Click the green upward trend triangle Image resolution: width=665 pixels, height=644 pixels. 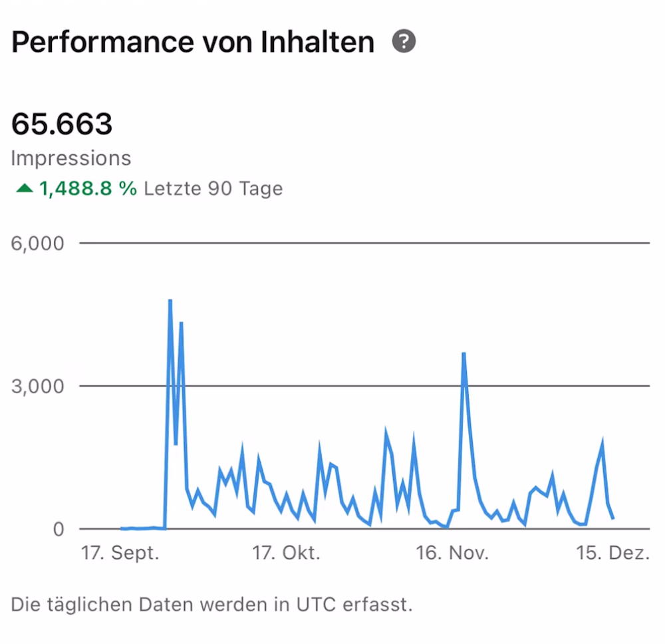[25, 189]
